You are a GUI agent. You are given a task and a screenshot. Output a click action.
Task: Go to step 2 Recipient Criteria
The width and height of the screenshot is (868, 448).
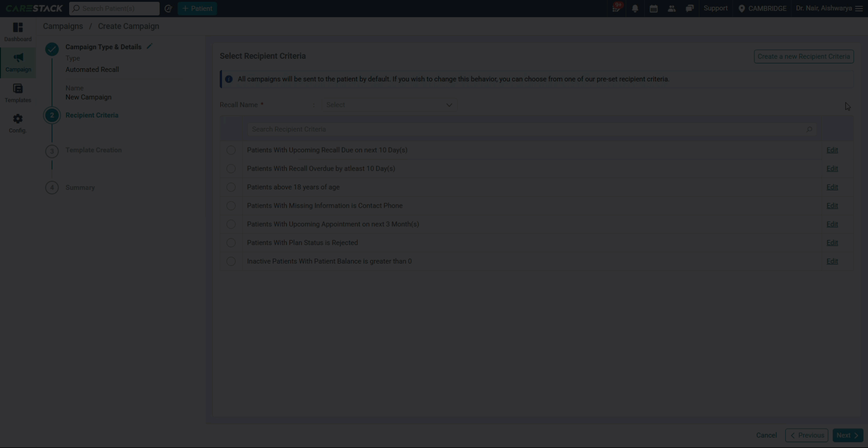(x=91, y=115)
